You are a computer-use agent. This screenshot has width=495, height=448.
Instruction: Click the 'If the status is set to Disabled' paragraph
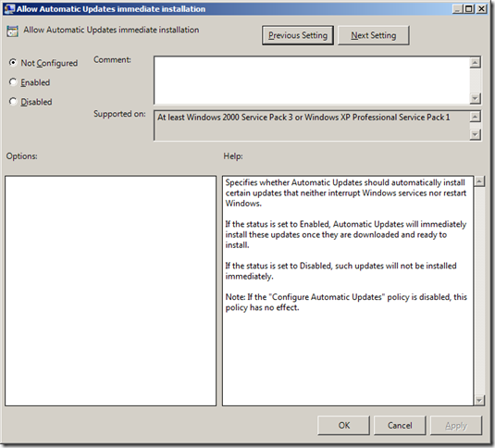click(x=340, y=271)
